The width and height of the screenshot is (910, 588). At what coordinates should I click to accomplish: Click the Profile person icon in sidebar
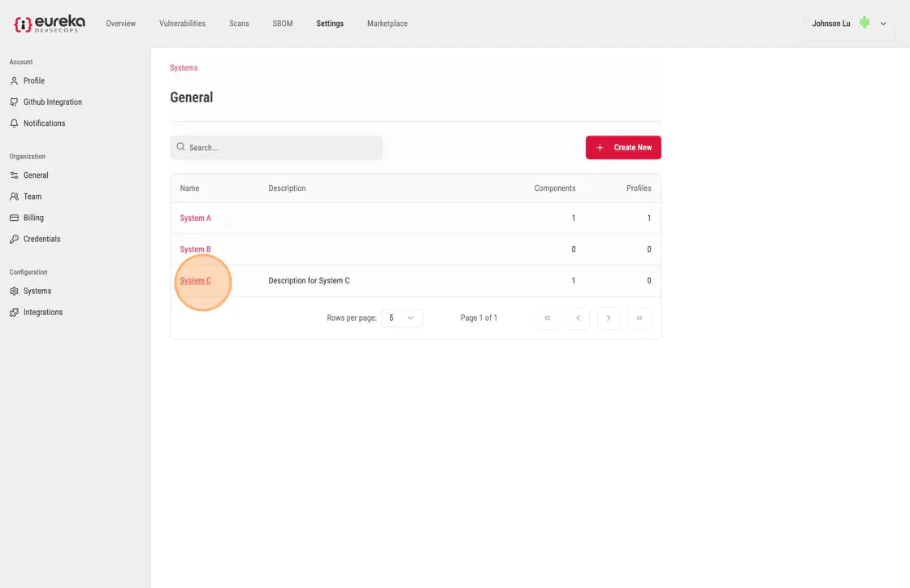[x=14, y=81]
